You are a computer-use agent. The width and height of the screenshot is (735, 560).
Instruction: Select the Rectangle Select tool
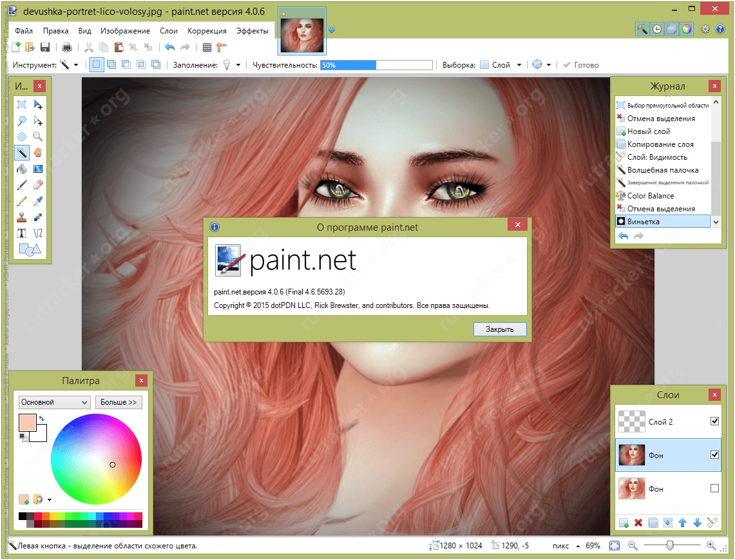[x=21, y=104]
